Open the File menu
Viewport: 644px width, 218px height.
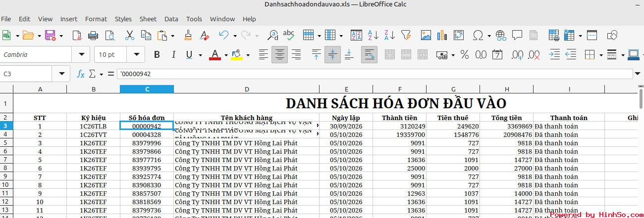point(6,19)
